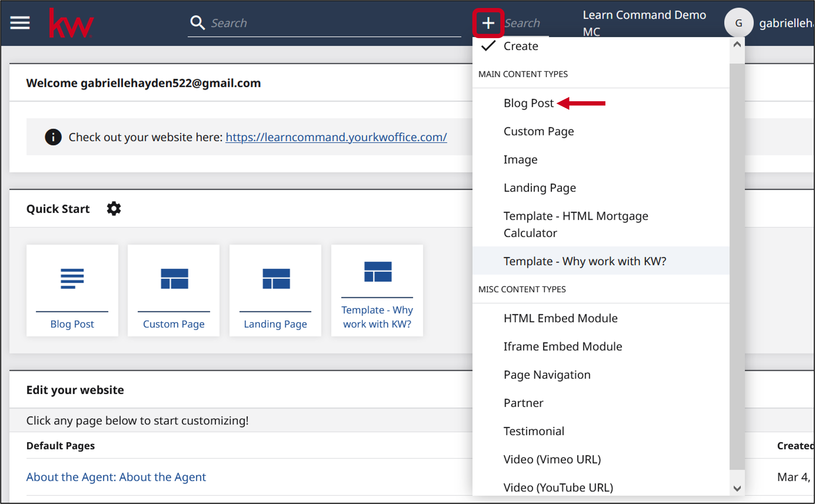Image resolution: width=815 pixels, height=504 pixels.
Task: Click the dropdown scrollbar up arrow
Action: [x=737, y=45]
